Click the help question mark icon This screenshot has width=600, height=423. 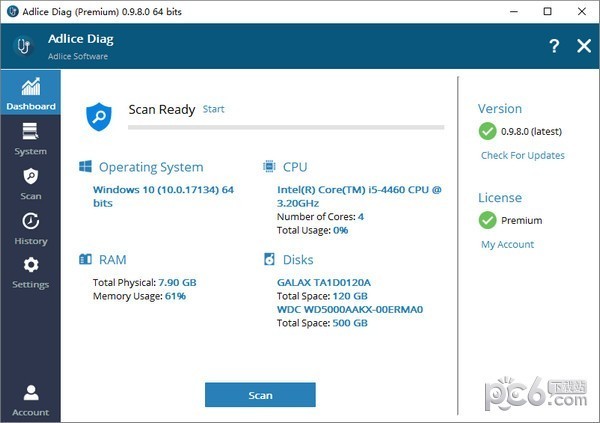[554, 46]
